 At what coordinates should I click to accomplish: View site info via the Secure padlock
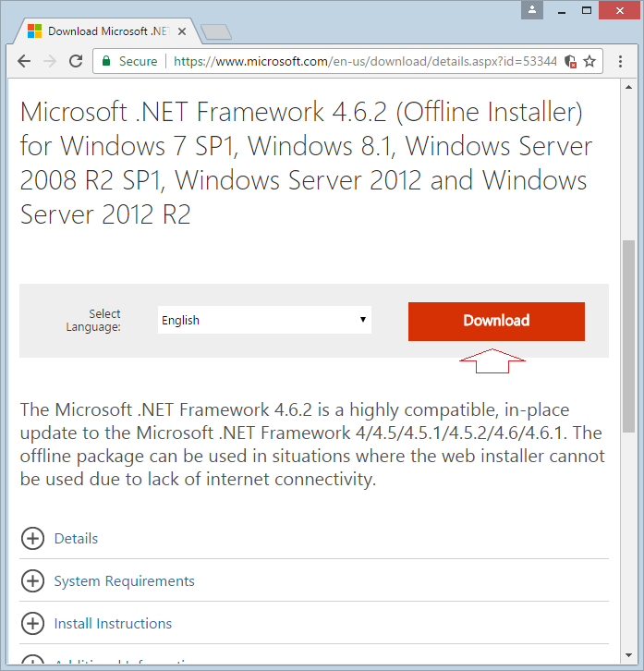pos(129,62)
